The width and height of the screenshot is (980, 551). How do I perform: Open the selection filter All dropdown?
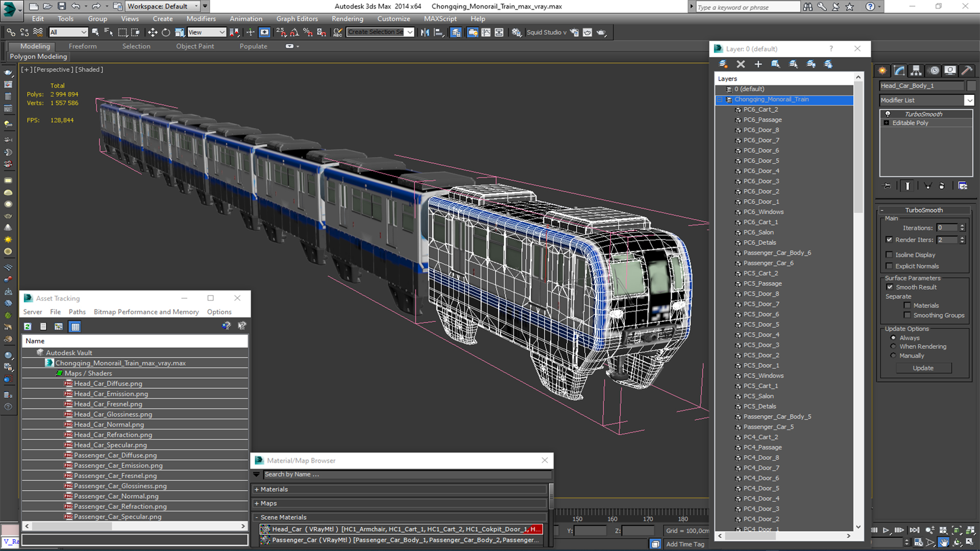[68, 32]
